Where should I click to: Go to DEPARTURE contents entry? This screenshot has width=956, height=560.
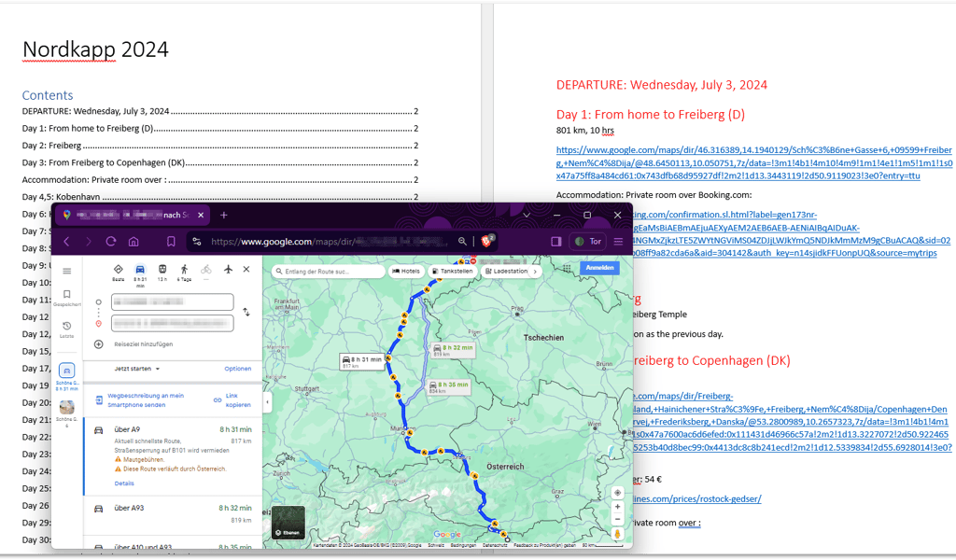220,111
